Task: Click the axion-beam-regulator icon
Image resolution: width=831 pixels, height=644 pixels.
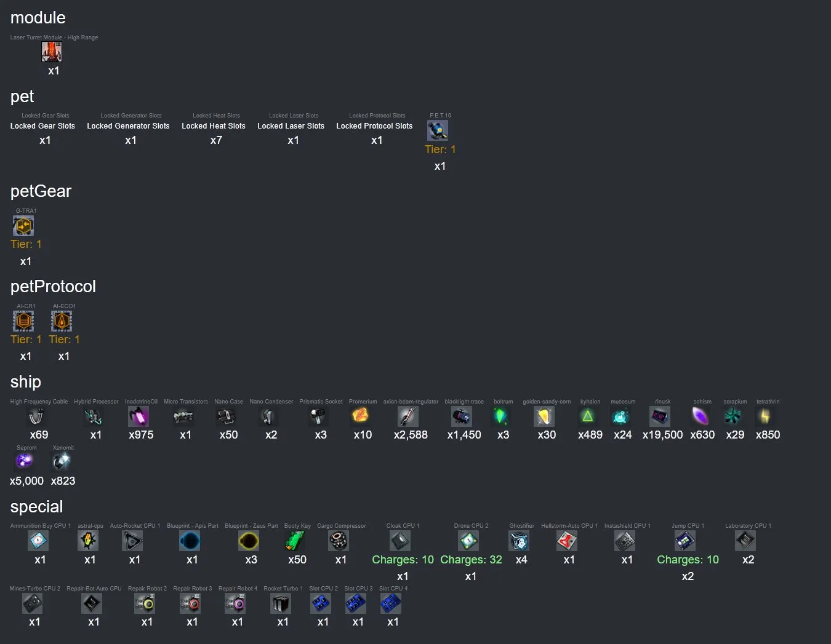Action: pos(408,416)
